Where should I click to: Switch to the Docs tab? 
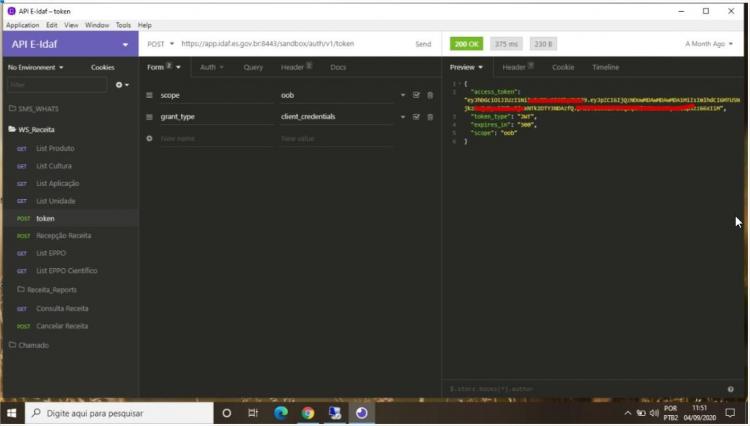pos(338,67)
